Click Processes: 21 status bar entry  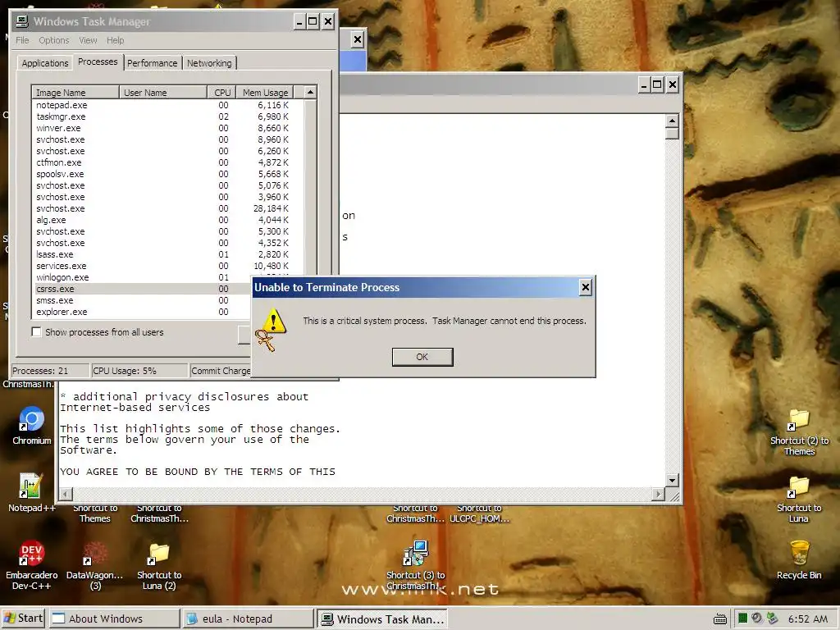click(50, 371)
